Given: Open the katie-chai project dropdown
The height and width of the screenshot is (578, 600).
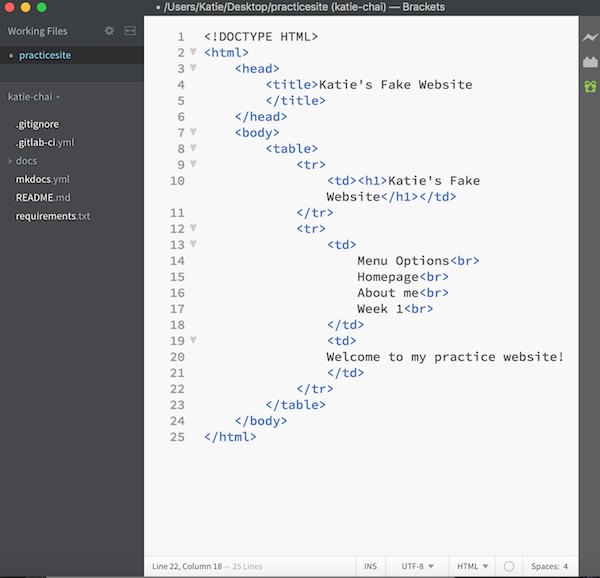Looking at the screenshot, I should coord(34,97).
